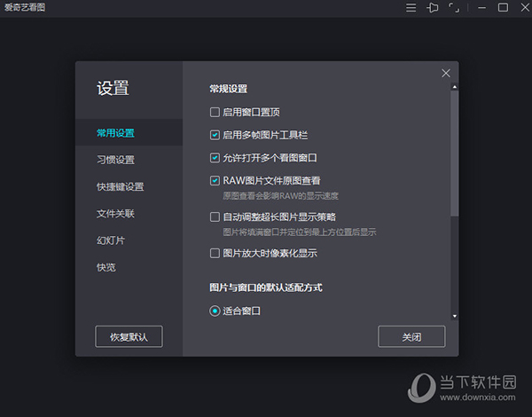Click hint text 原图查看会影响RAW的显示速度
This screenshot has width=532, height=417.
(x=280, y=195)
